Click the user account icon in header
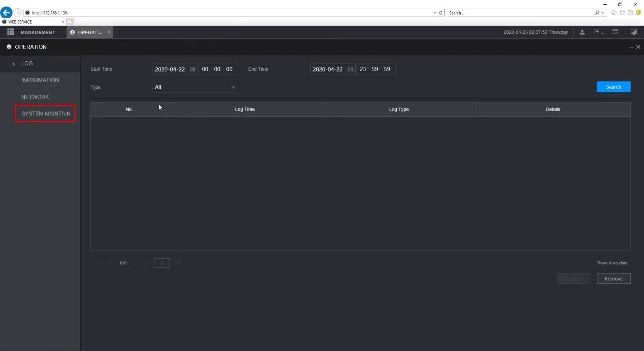Image resolution: width=644 pixels, height=351 pixels. 582,32
